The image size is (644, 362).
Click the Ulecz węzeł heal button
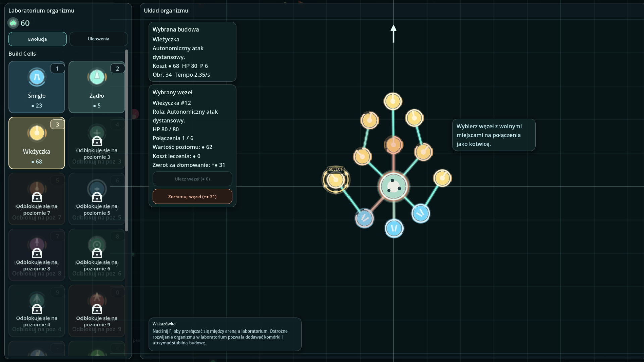pos(192,179)
